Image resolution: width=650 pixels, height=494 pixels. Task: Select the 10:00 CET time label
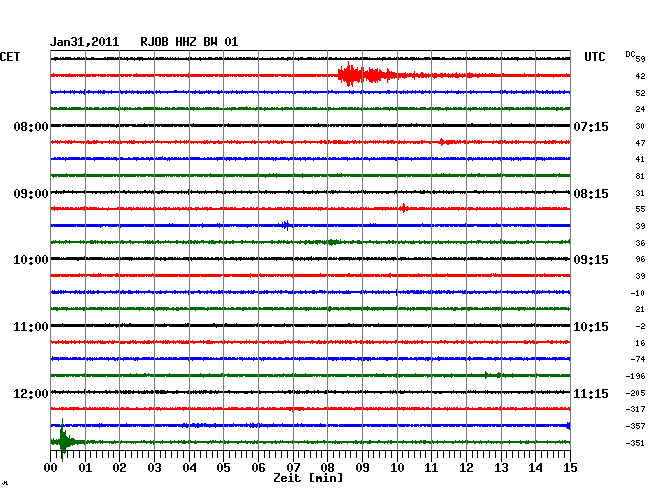coord(31,260)
